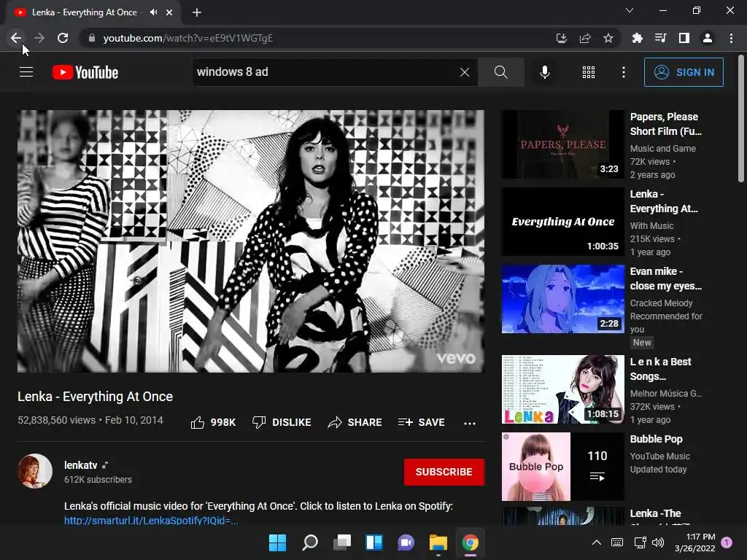Close the Lenka YouTube tab

pyautogui.click(x=169, y=12)
